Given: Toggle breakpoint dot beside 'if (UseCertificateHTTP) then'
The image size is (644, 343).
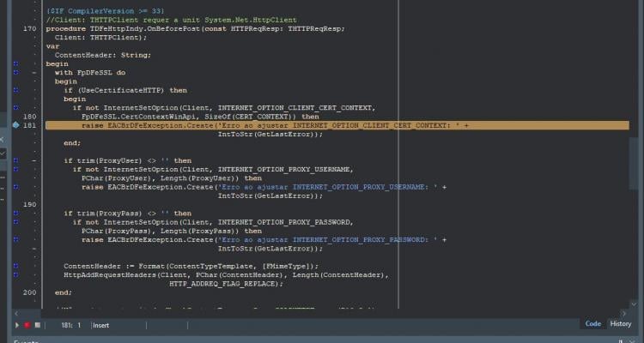Looking at the screenshot, I should click(x=15, y=90).
